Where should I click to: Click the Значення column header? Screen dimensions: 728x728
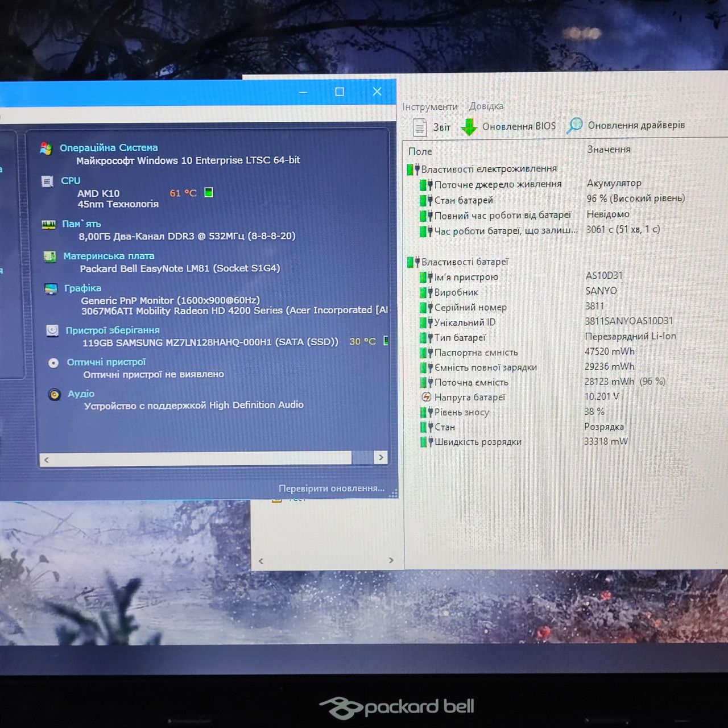[609, 149]
